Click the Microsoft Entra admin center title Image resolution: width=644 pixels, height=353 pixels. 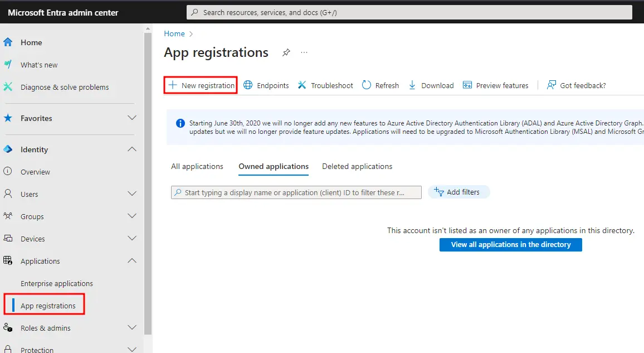63,13
